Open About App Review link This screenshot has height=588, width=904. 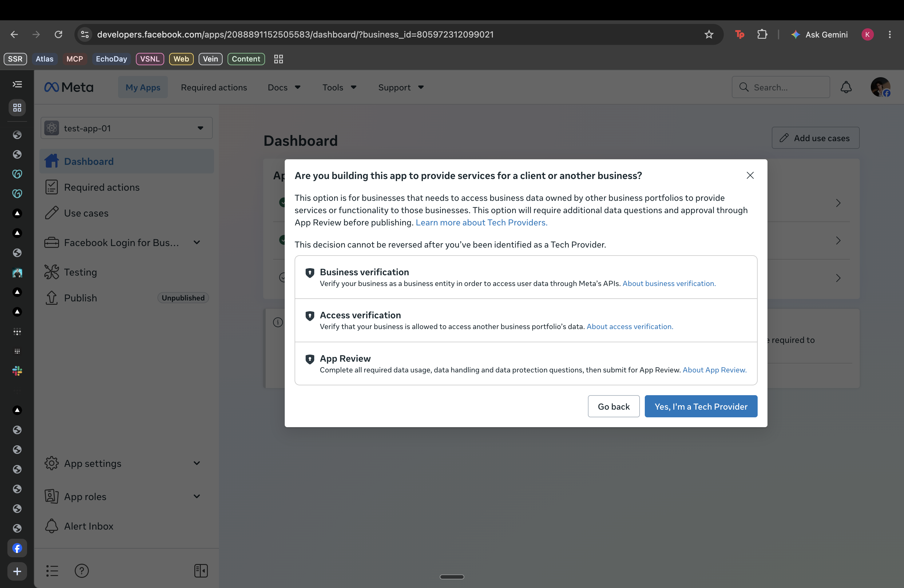tap(715, 370)
